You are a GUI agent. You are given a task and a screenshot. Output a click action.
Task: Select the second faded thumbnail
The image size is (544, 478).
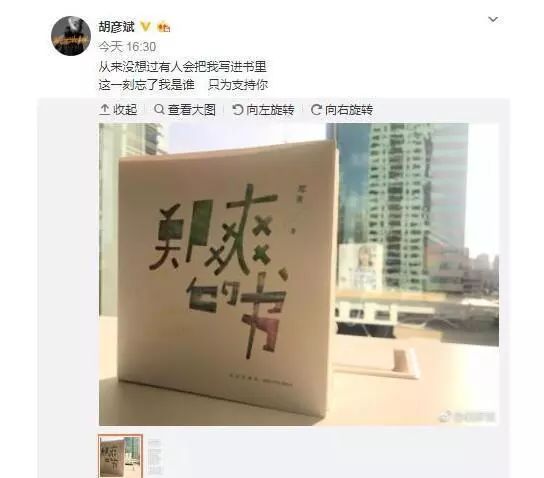click(154, 456)
